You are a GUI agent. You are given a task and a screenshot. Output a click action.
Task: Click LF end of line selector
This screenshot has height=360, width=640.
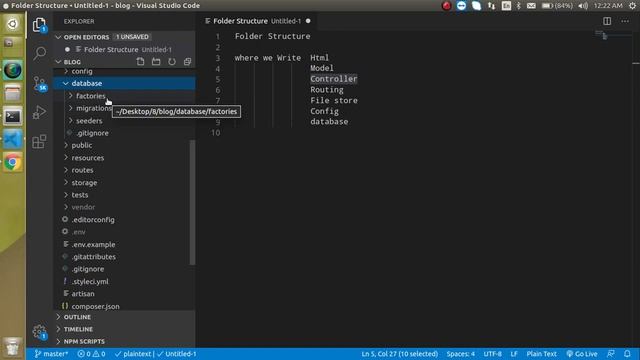pos(514,354)
